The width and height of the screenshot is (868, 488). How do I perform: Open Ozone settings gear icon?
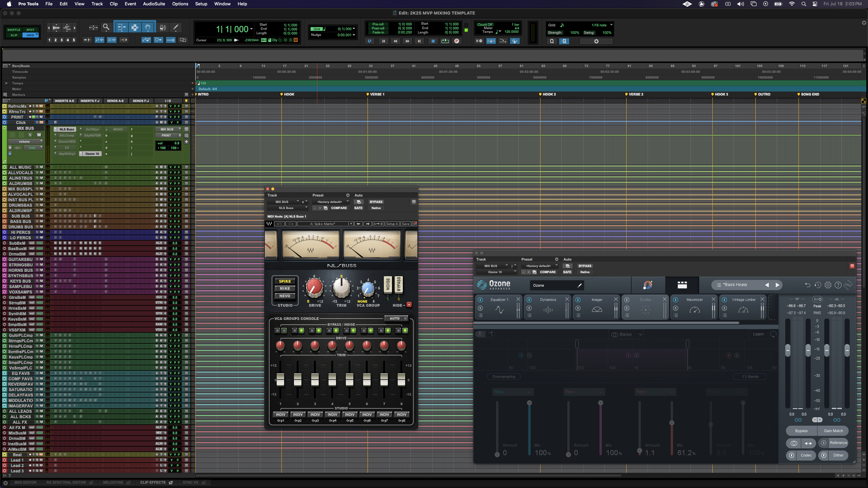tap(828, 285)
